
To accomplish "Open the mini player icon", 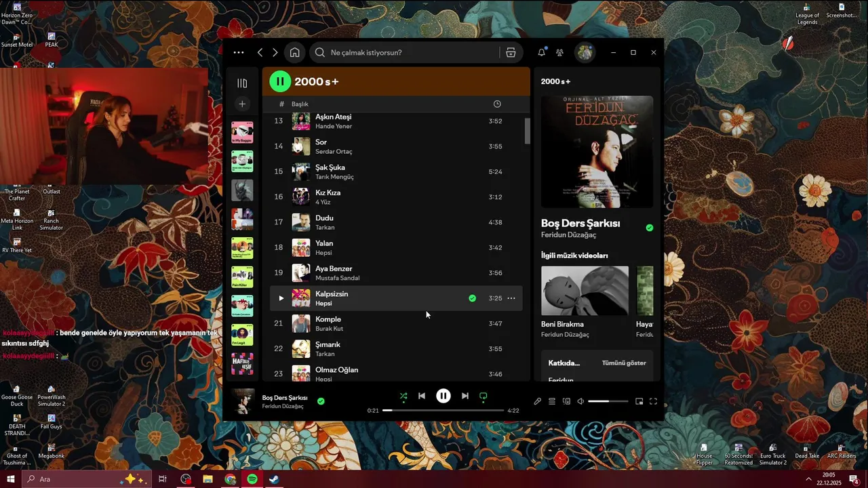I will 639,401.
